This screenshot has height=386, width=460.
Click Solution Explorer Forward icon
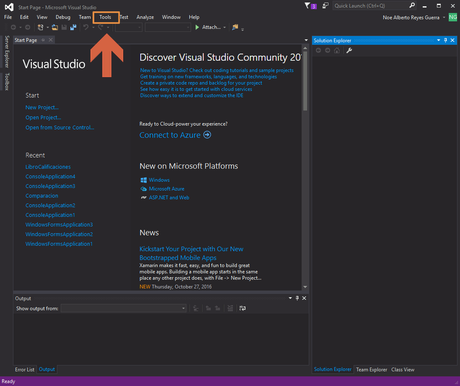coord(328,50)
